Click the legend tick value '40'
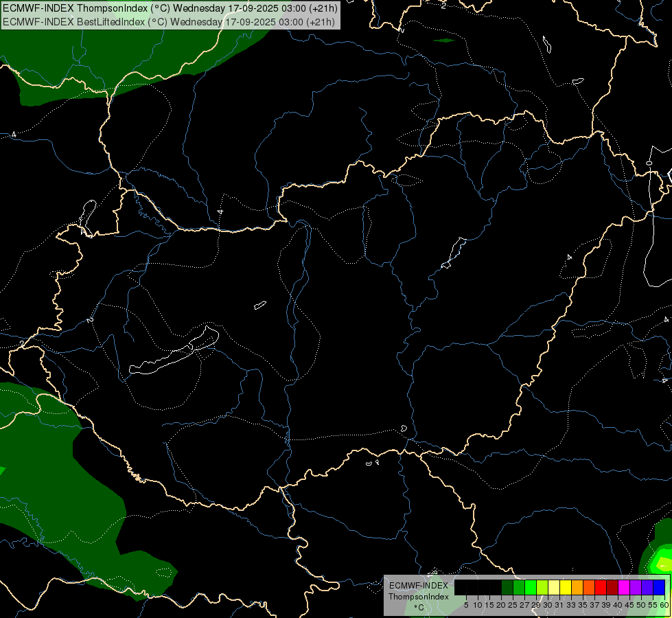 click(x=618, y=605)
